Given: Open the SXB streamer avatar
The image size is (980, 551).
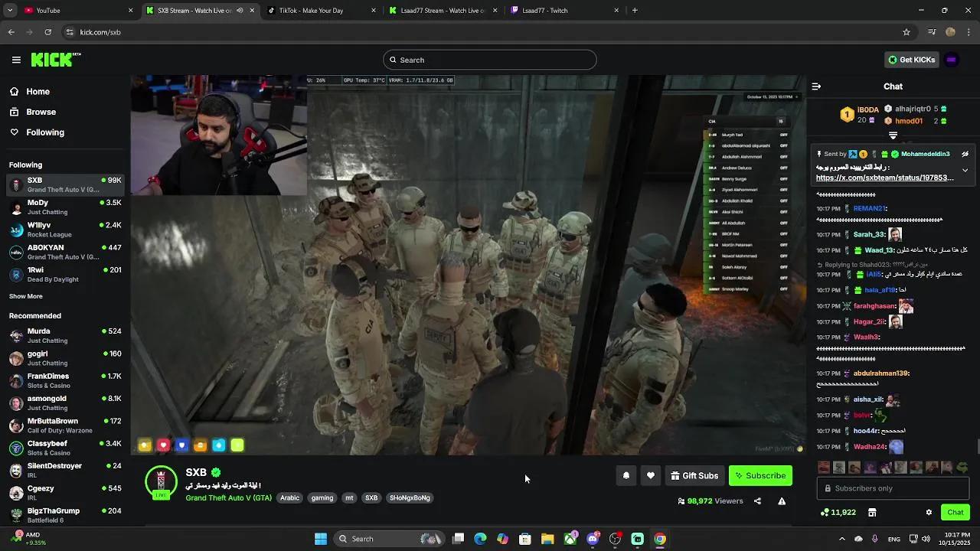Looking at the screenshot, I should 161,483.
